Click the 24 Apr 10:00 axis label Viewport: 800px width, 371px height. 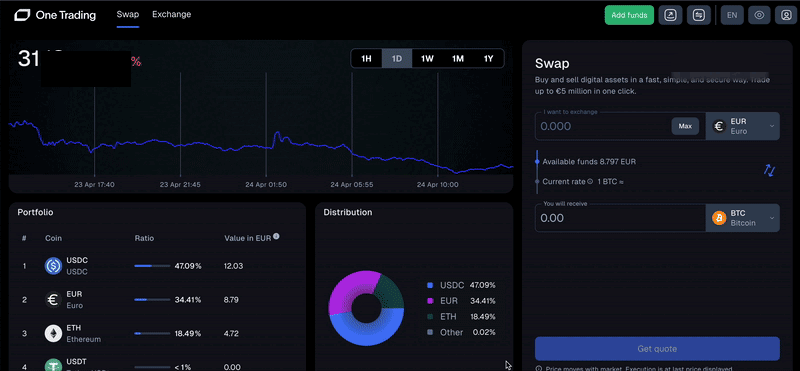click(438, 184)
